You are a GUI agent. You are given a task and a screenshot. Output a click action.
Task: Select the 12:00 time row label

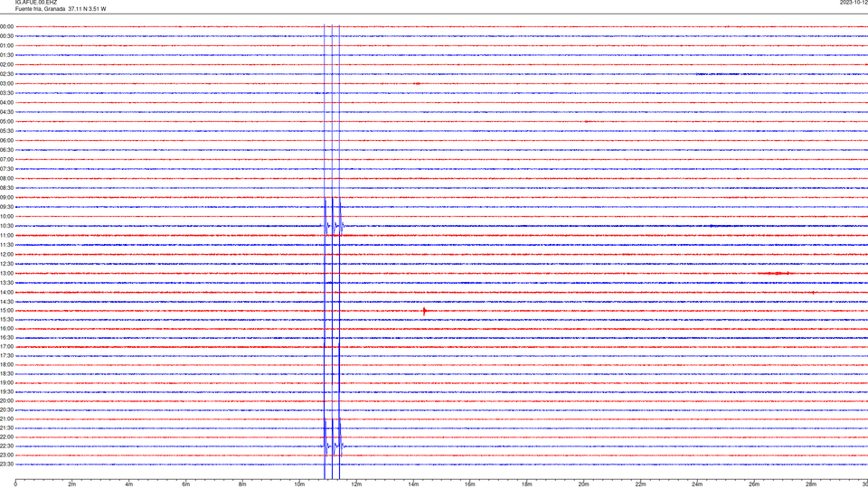pyautogui.click(x=6, y=255)
